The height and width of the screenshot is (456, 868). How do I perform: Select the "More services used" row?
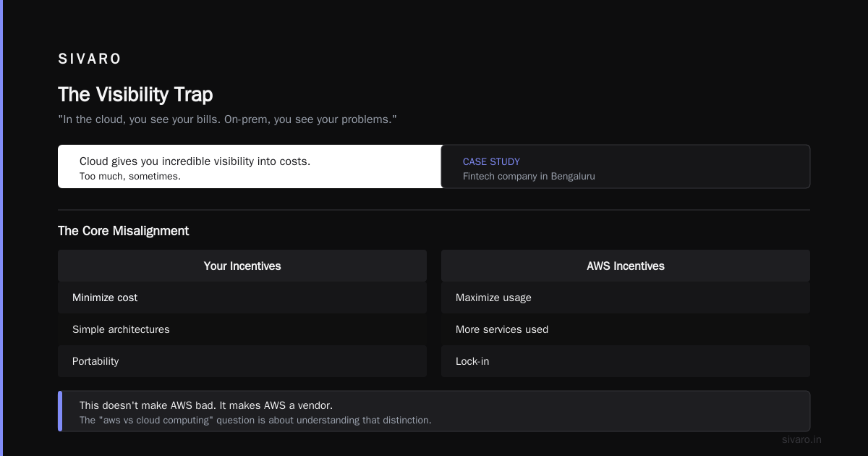pyautogui.click(x=626, y=329)
